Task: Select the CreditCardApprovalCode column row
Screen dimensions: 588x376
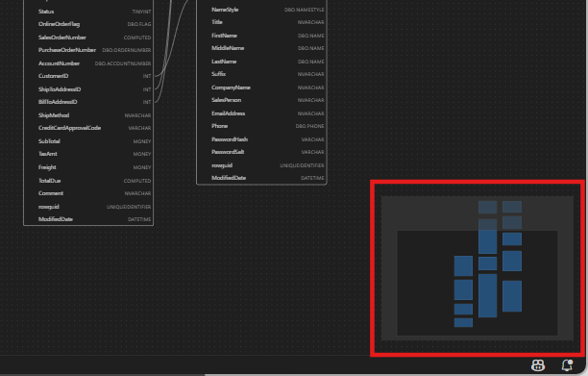Action: (x=88, y=128)
